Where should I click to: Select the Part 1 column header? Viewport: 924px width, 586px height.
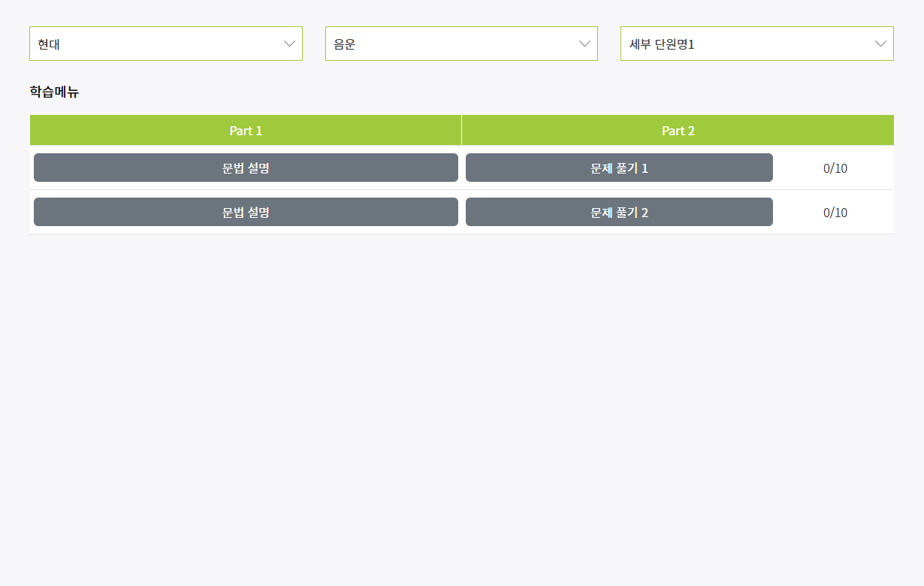tap(246, 130)
